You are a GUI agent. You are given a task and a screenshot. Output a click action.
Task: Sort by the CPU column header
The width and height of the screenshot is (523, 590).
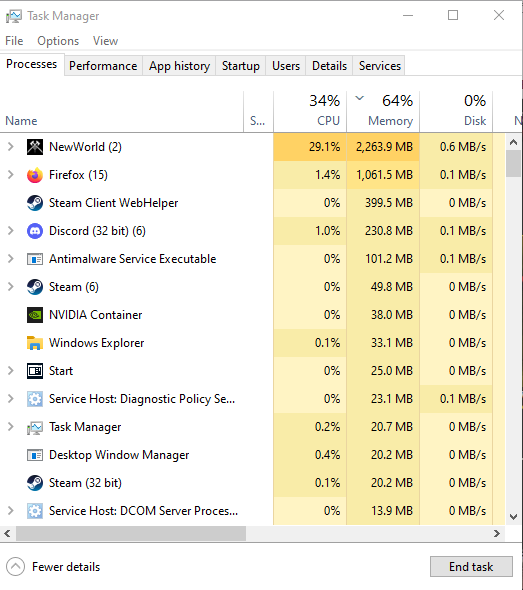pyautogui.click(x=310, y=112)
